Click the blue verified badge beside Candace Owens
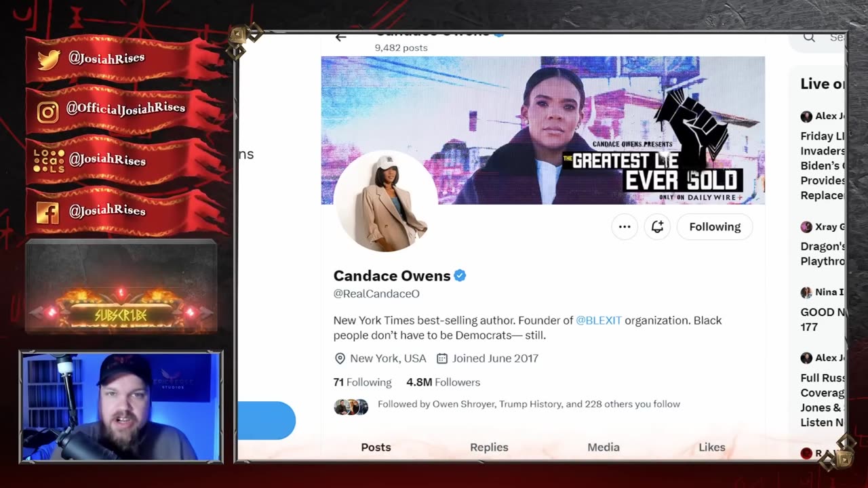The width and height of the screenshot is (868, 488). click(460, 276)
